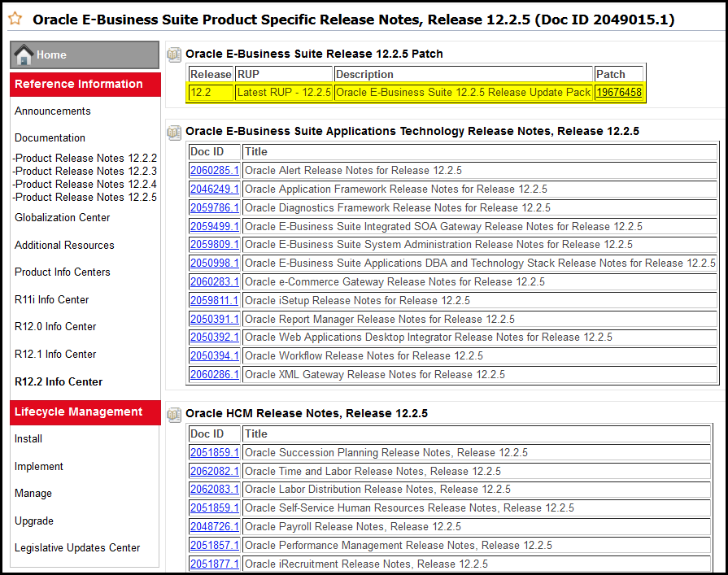Select Product Release Notes 12.2.4
The height and width of the screenshot is (575, 728).
coord(85,185)
